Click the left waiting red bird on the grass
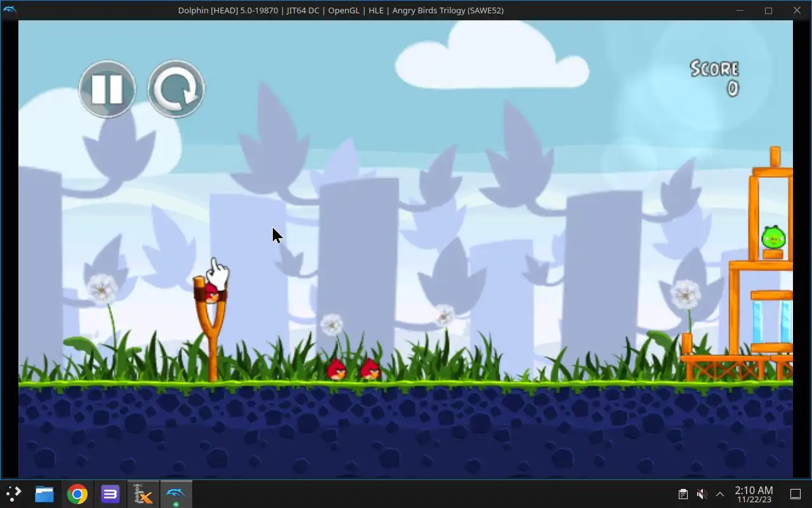The image size is (812, 508). tap(336, 369)
